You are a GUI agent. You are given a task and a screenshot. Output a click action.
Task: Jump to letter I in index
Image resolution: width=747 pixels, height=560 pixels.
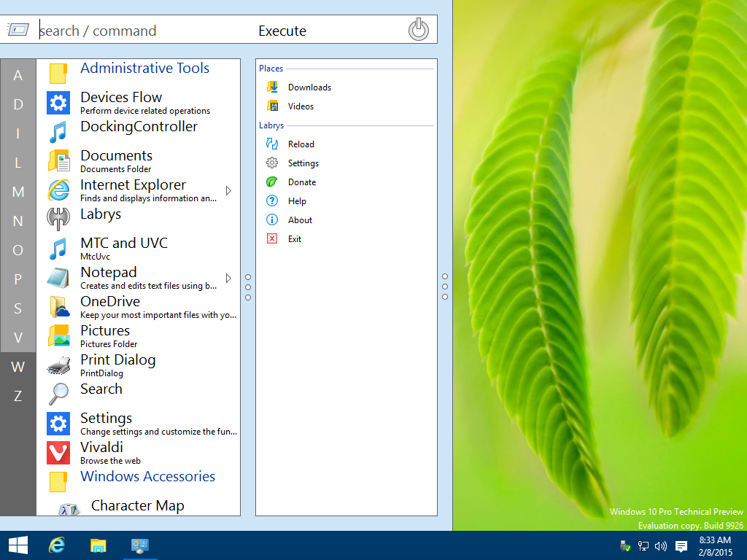coord(18,133)
